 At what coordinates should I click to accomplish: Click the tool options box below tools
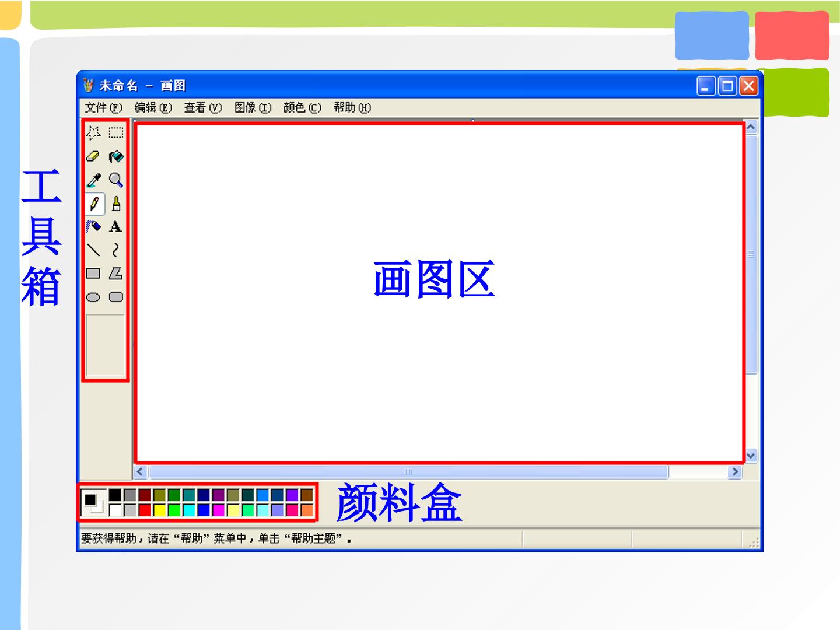[105, 345]
